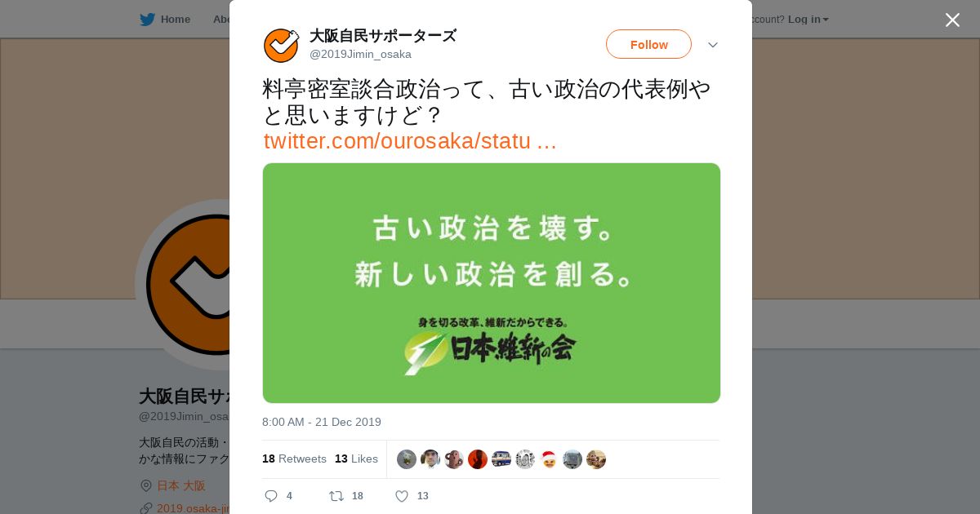Open the green 日本維新の会 image
The width and height of the screenshot is (980, 514).
pos(492,283)
